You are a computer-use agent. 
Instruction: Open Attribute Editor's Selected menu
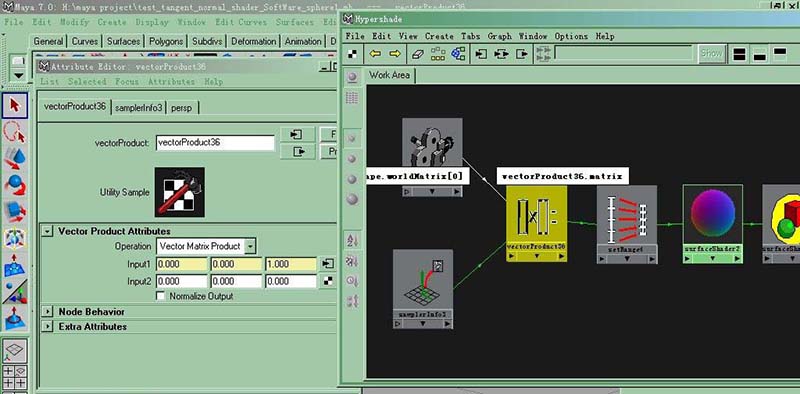(87, 82)
